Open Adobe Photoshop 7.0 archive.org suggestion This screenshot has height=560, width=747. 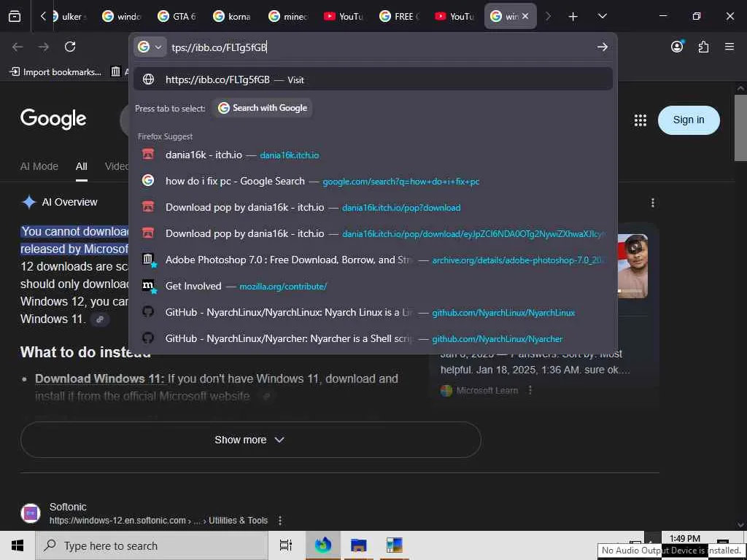point(373,260)
